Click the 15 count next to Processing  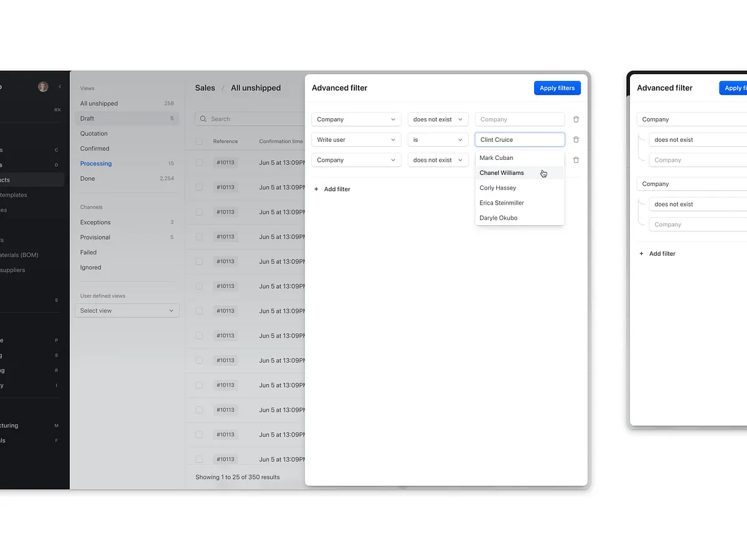click(171, 164)
